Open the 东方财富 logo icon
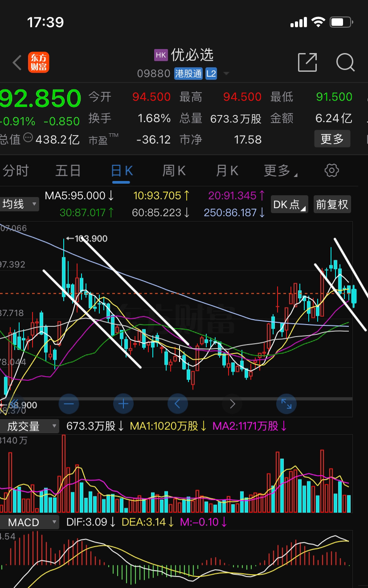This screenshot has width=368, height=588. pyautogui.click(x=39, y=62)
